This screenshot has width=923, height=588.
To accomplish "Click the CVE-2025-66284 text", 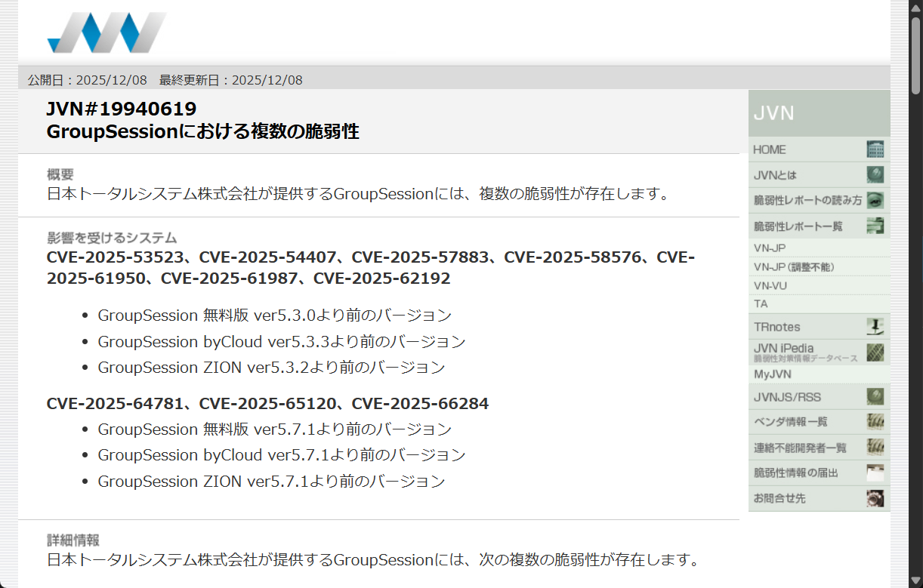I will (x=420, y=404).
